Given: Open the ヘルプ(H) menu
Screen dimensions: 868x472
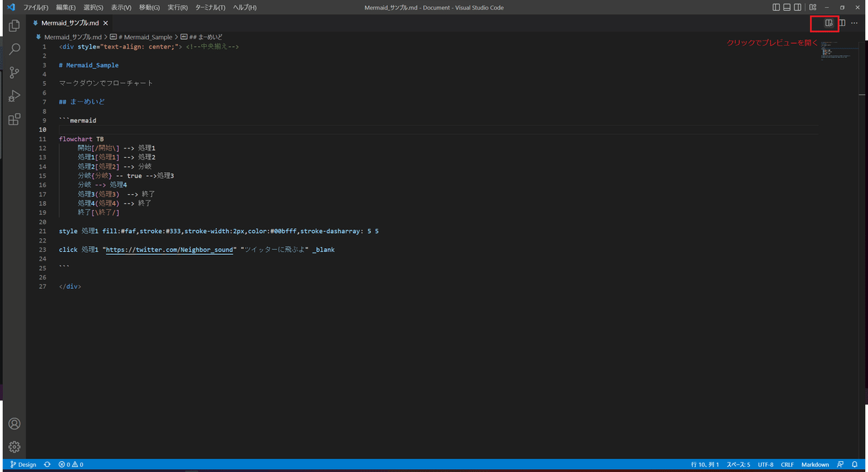Looking at the screenshot, I should (244, 7).
